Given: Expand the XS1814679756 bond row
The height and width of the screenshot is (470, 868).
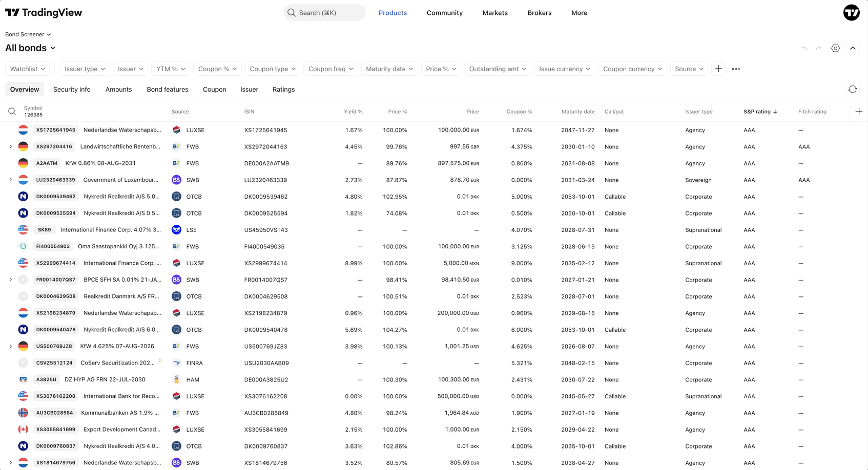Looking at the screenshot, I should click(x=11, y=463).
